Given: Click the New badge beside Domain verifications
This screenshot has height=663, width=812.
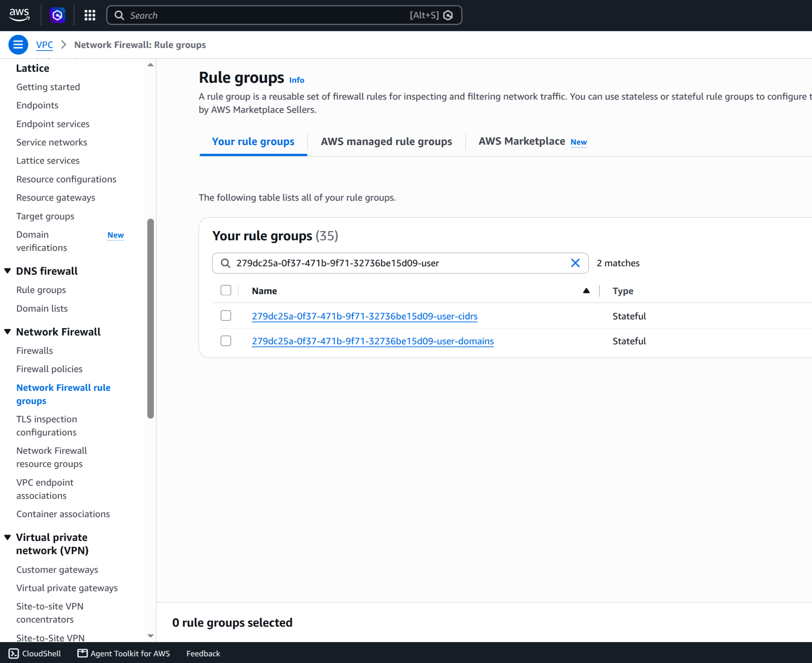Looking at the screenshot, I should pos(116,235).
